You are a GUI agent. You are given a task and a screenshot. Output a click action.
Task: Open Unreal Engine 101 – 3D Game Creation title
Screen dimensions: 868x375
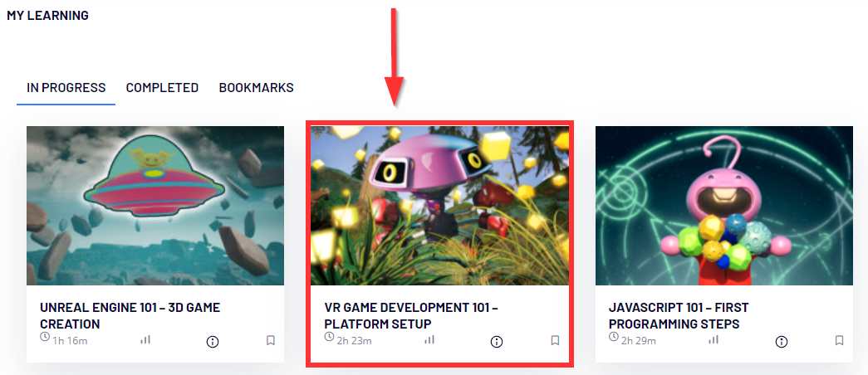[x=130, y=316]
